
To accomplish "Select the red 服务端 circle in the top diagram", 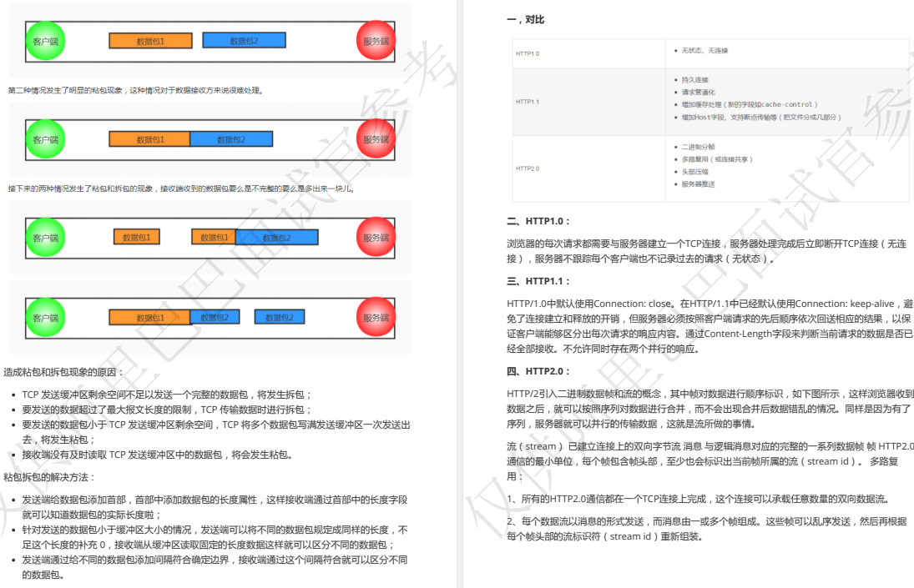I will (375, 39).
